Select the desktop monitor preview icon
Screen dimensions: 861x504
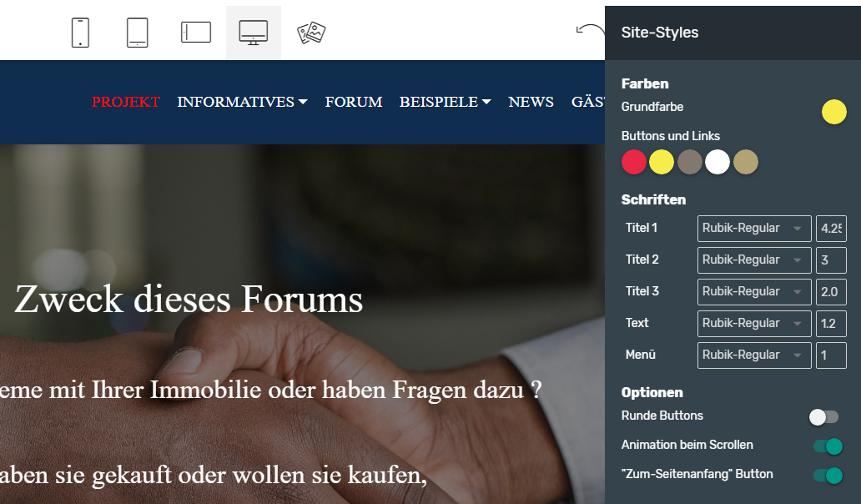(x=254, y=33)
